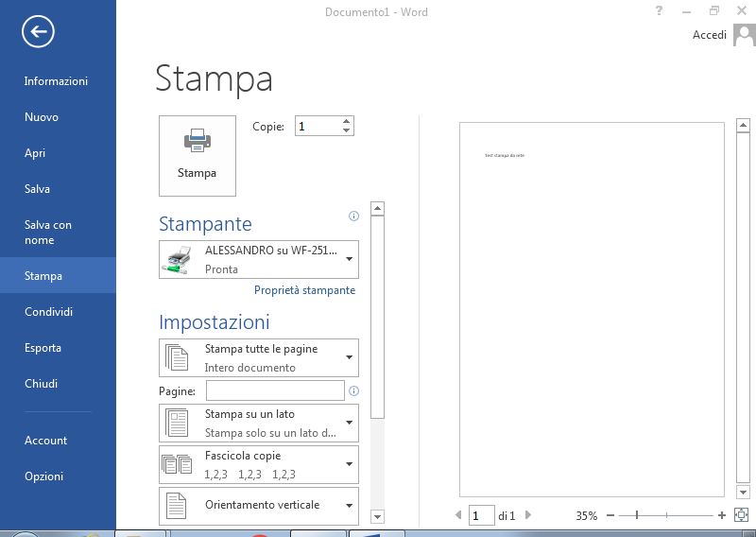Go to next page in the preview

(x=528, y=515)
